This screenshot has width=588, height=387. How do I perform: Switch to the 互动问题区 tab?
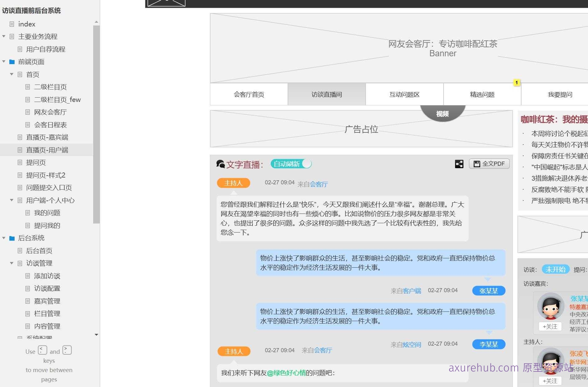[404, 94]
